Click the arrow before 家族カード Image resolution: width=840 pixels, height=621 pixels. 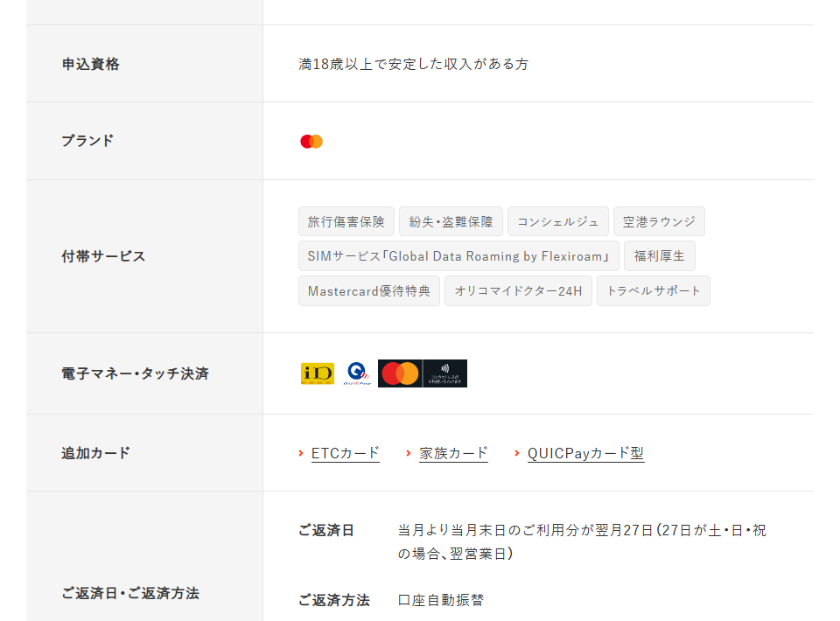tap(409, 453)
